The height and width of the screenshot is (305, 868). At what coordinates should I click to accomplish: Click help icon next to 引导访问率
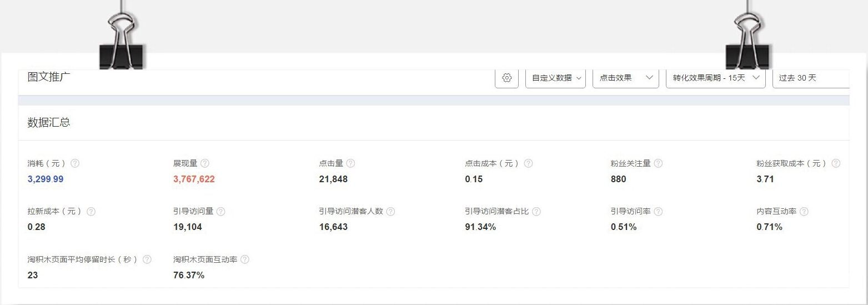[658, 212]
